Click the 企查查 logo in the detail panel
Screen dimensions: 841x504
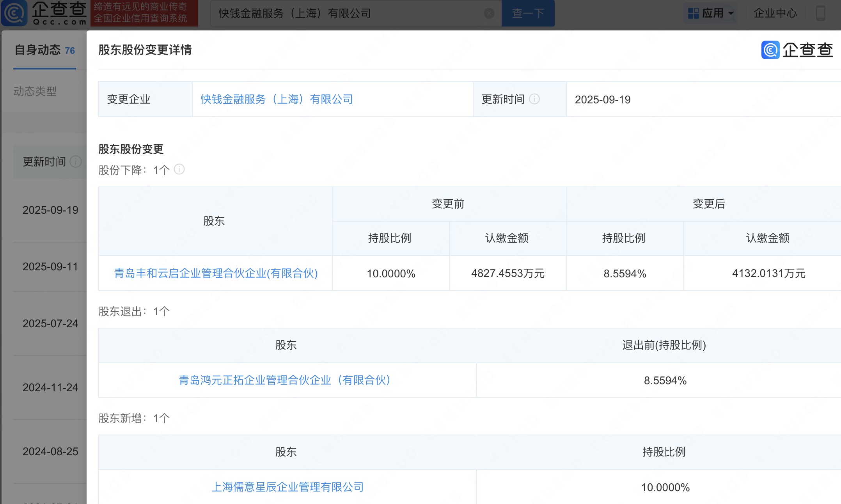797,50
